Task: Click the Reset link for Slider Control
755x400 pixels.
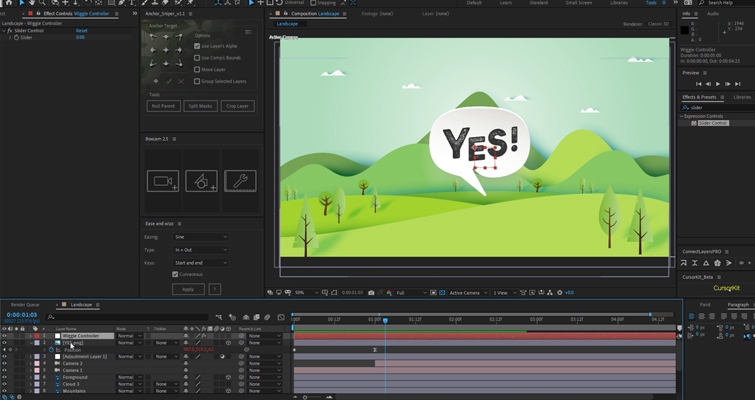Action: (81, 30)
